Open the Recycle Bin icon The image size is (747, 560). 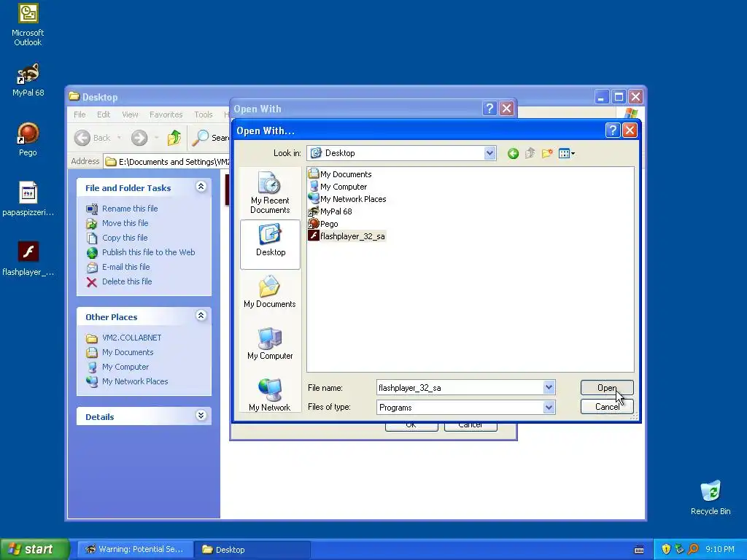pos(711,498)
